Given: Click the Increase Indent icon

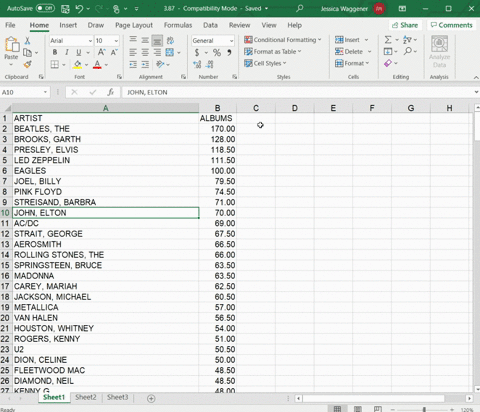Looking at the screenshot, I should 145,64.
